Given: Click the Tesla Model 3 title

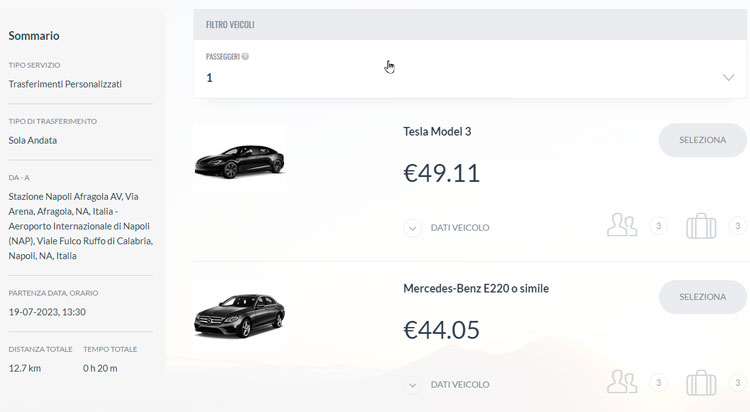Looking at the screenshot, I should coord(437,132).
